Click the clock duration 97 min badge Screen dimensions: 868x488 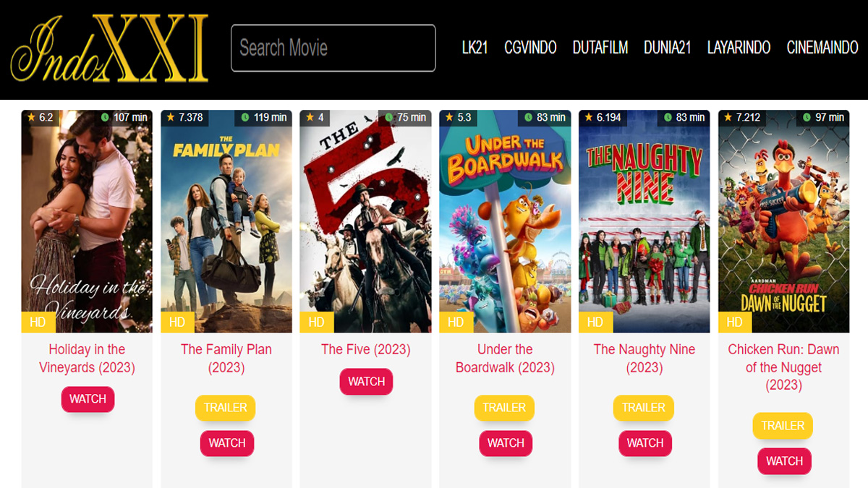(825, 117)
